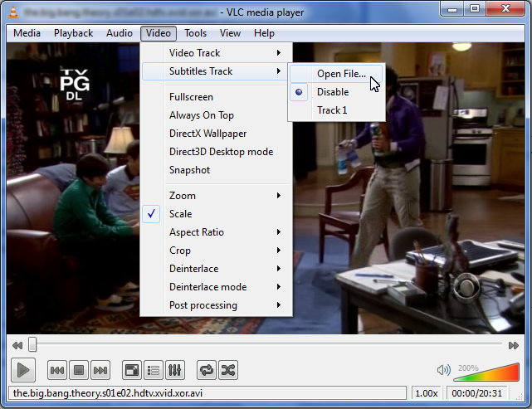Image resolution: width=532 pixels, height=409 pixels.
Task: Select the Disable subtitles radio option
Action: click(332, 92)
